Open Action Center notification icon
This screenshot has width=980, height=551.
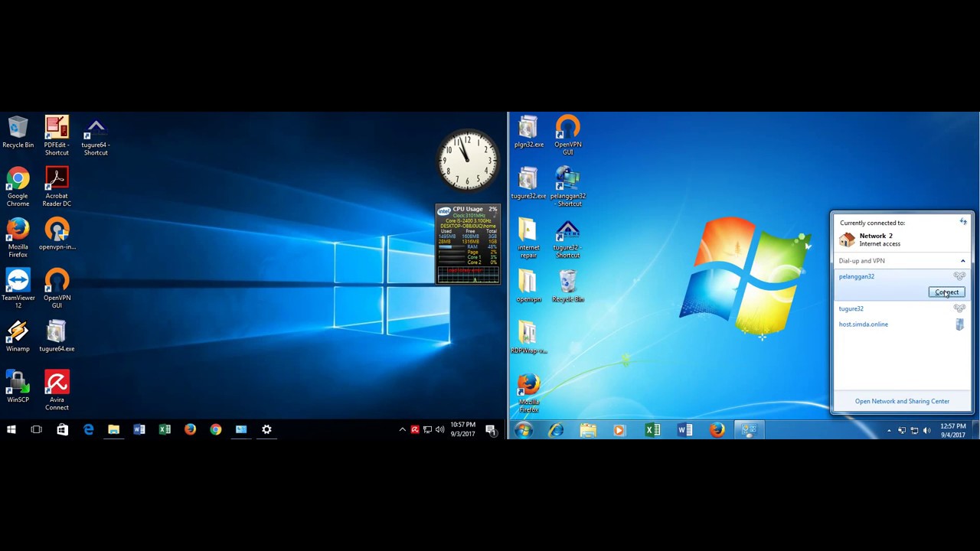(x=491, y=429)
